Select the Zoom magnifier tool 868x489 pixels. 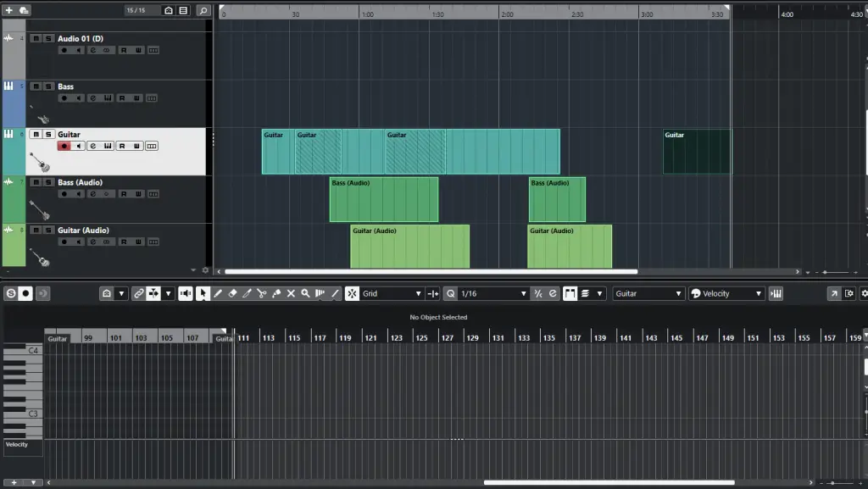305,293
